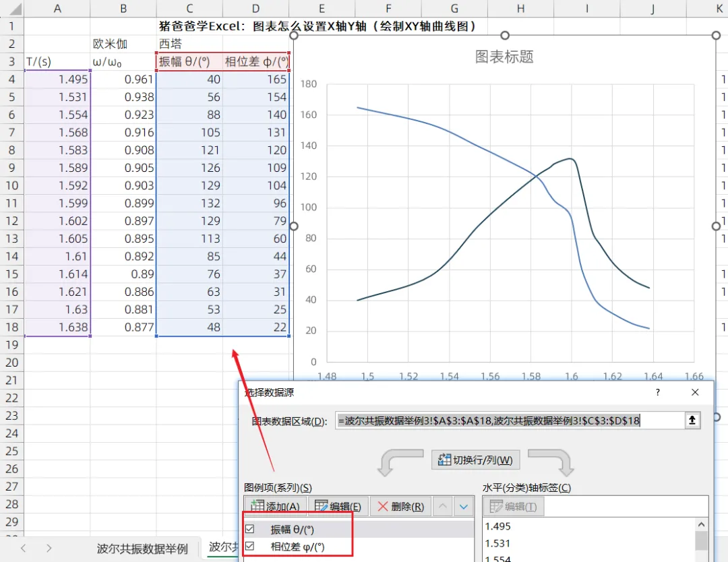Select cell with value 165
728x562 pixels.
tap(256, 80)
